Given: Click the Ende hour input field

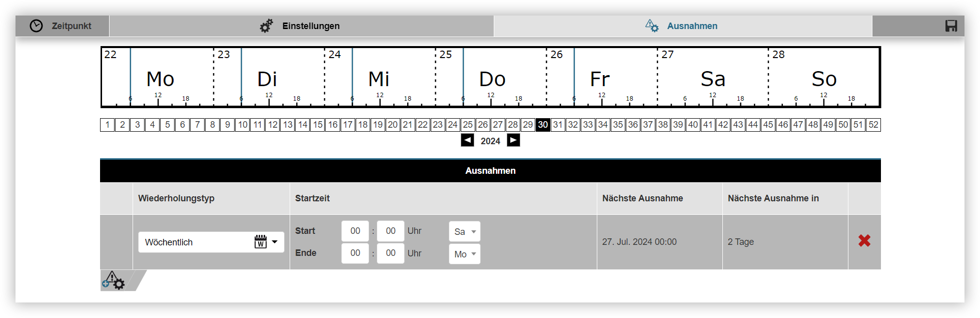Looking at the screenshot, I should coord(355,253).
